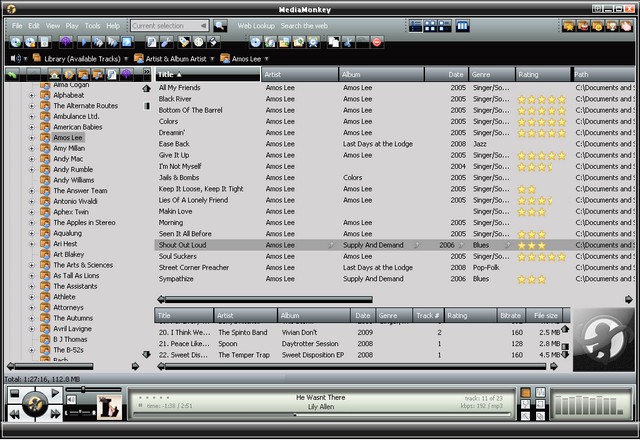Expand the Avril Lavigne tree node

[31, 329]
